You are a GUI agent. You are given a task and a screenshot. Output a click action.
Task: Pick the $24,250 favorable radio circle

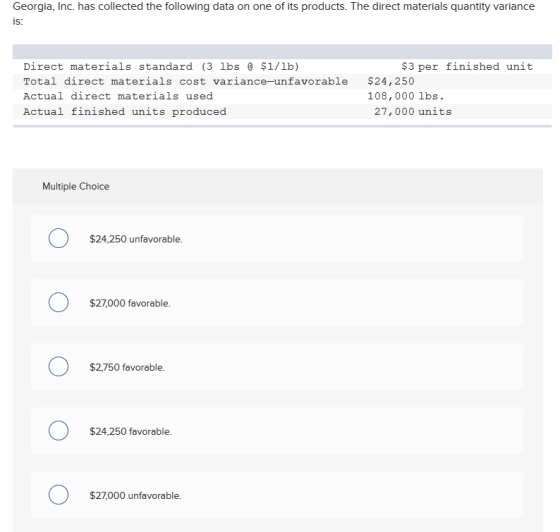pyautogui.click(x=59, y=431)
